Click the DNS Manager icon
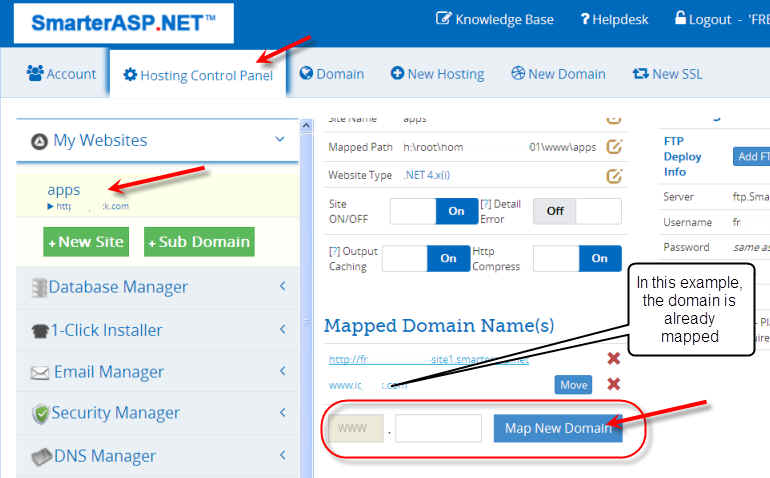This screenshot has width=770, height=478. tap(41, 457)
